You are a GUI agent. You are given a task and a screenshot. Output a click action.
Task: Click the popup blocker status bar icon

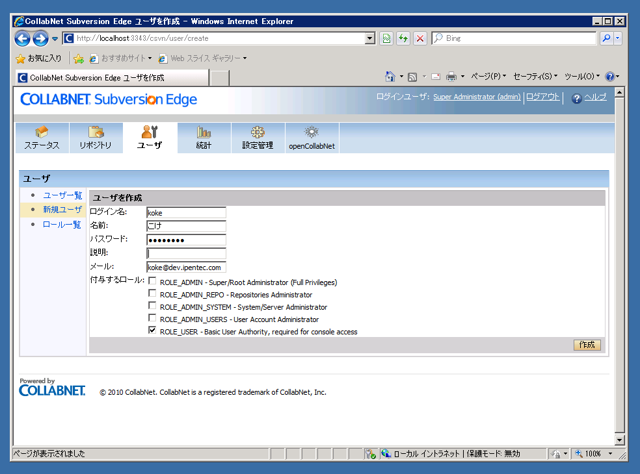pos(371,454)
